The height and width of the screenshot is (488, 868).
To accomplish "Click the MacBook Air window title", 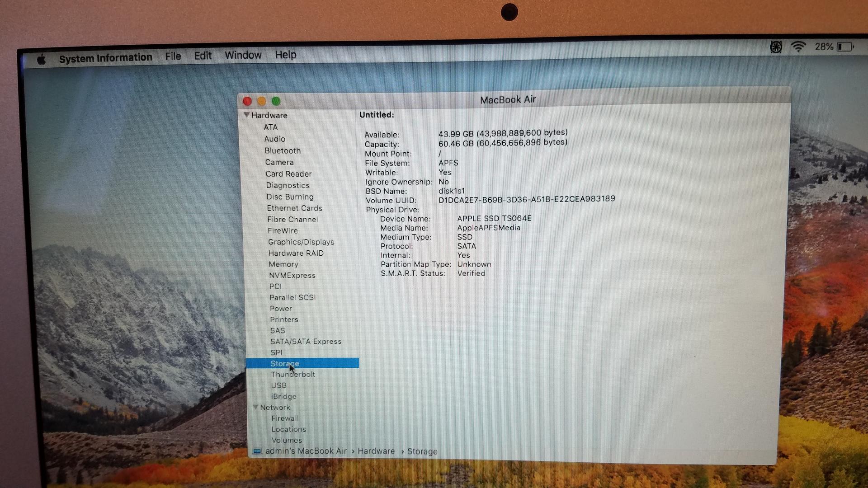I will (x=508, y=99).
